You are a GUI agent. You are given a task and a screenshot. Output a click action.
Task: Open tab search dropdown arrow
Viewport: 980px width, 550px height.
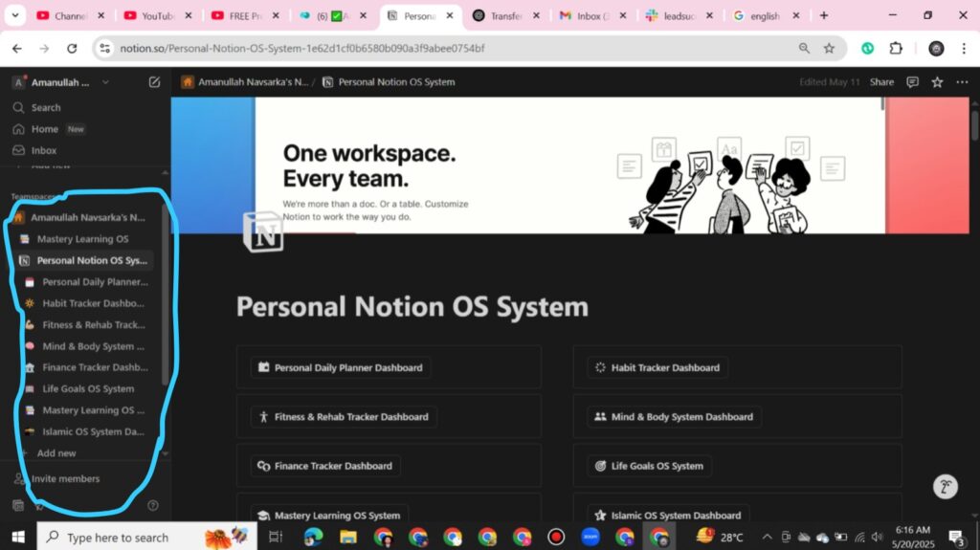15,15
